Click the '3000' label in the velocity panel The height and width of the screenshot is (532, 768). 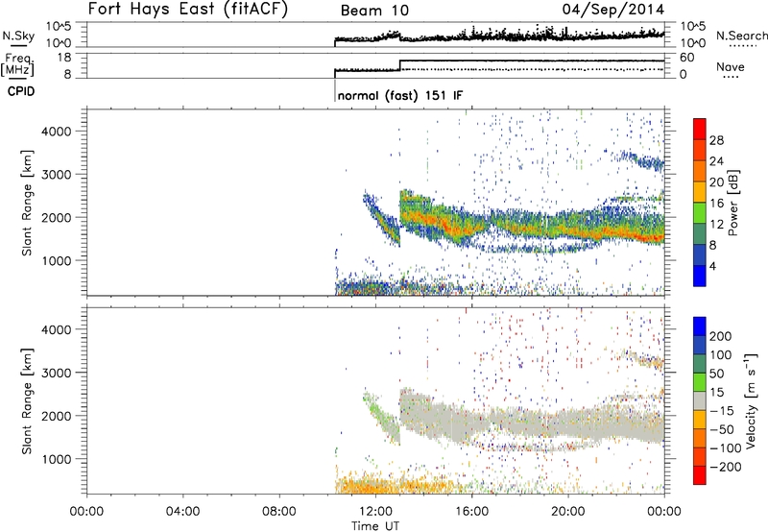click(57, 373)
